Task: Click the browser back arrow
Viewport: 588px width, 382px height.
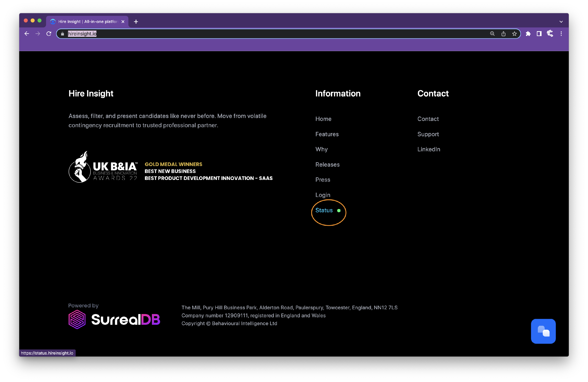Action: tap(27, 34)
